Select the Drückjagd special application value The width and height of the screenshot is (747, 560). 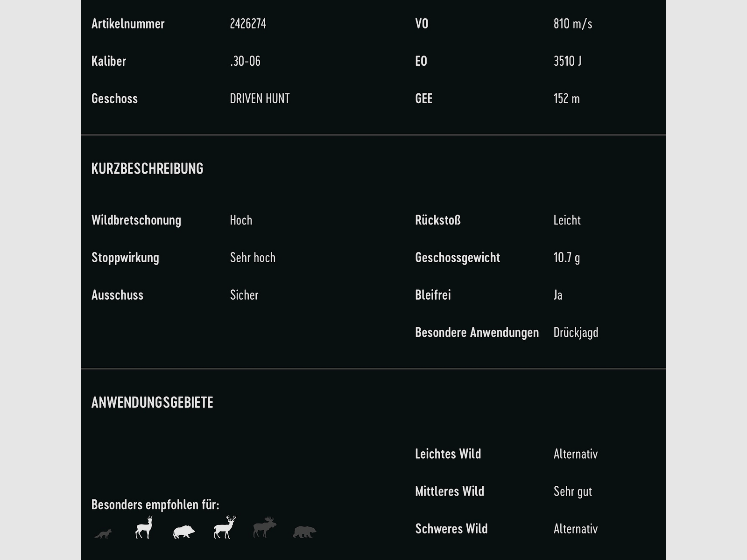pyautogui.click(x=576, y=332)
